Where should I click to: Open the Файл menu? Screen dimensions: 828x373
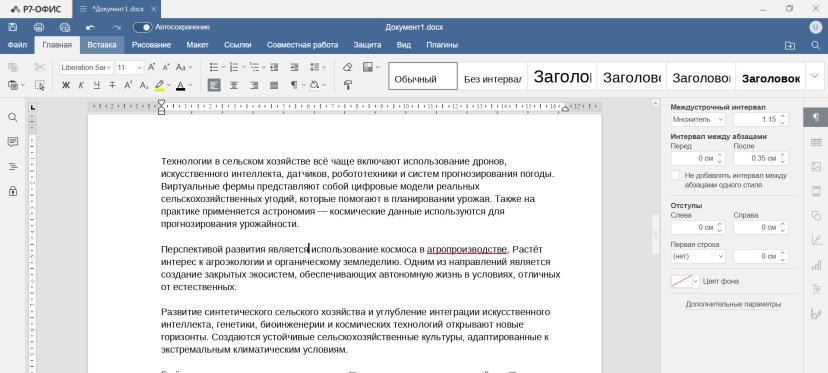coord(17,45)
